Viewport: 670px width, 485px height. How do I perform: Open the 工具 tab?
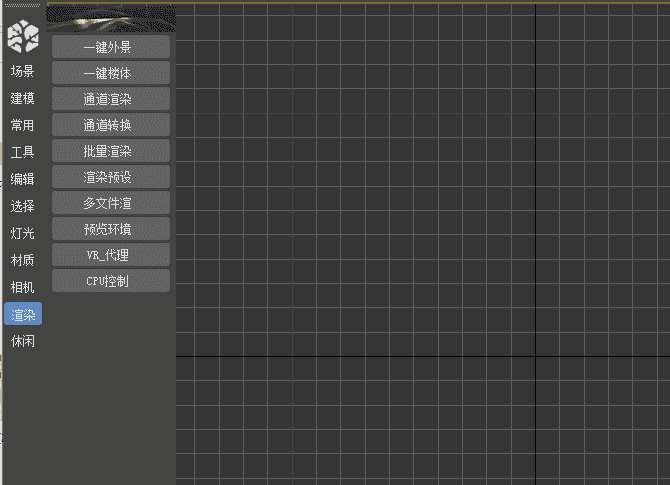[x=22, y=153]
